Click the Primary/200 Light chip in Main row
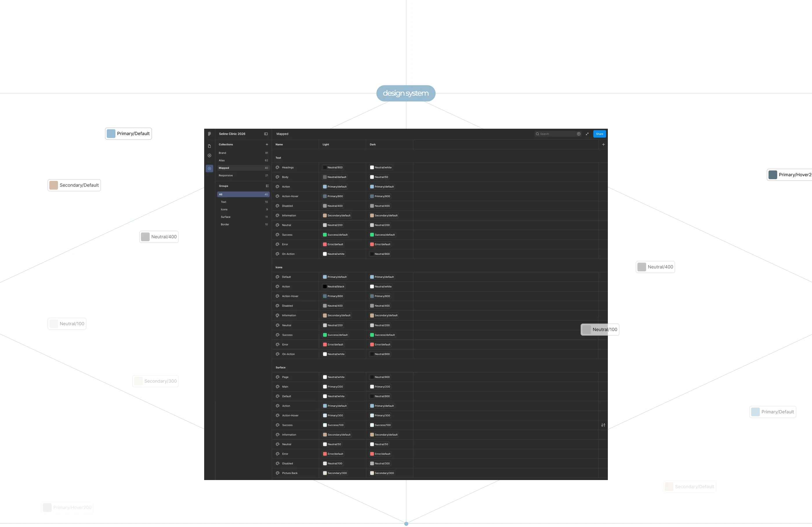The image size is (812, 527). 333,386
